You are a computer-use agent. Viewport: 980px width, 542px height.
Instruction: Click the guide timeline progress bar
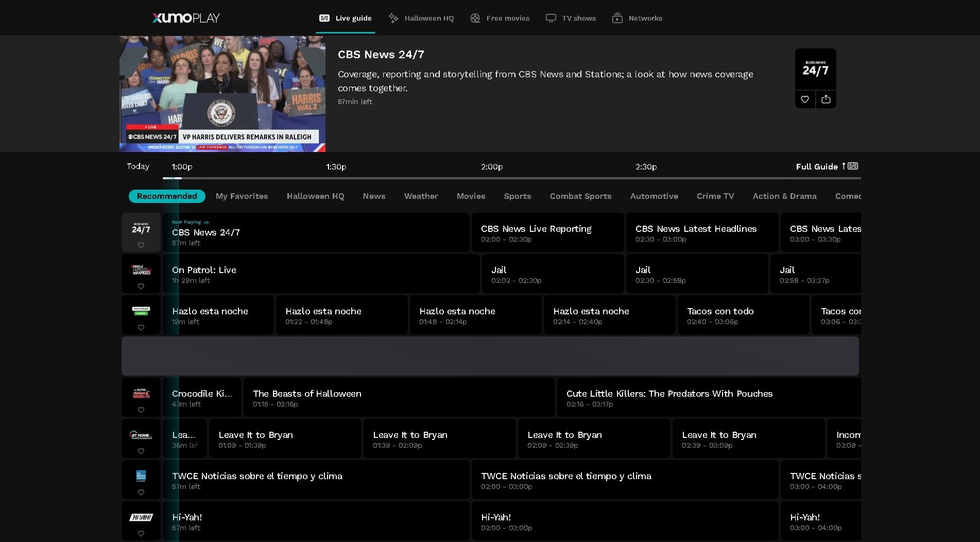[512, 178]
